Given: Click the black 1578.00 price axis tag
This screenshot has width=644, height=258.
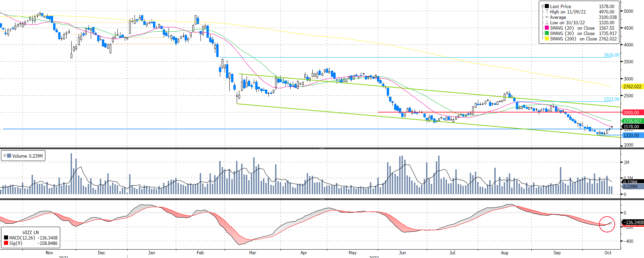Looking at the screenshot, I should [633, 127].
